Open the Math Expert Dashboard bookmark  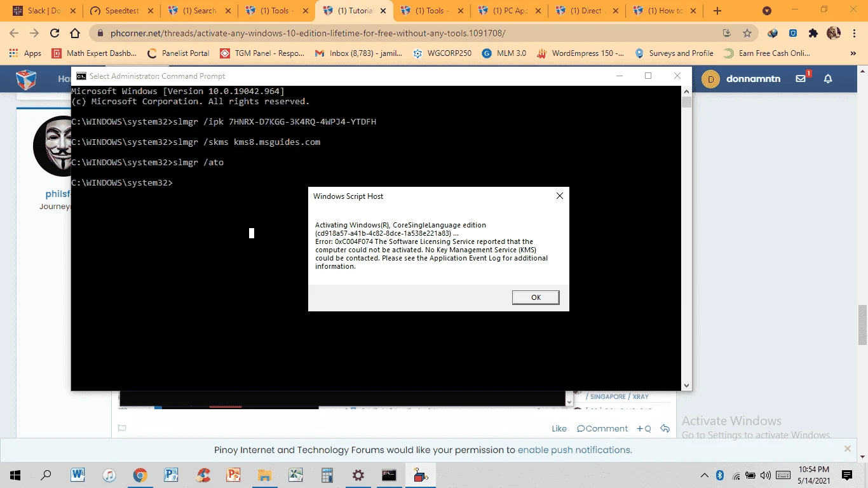[93, 53]
